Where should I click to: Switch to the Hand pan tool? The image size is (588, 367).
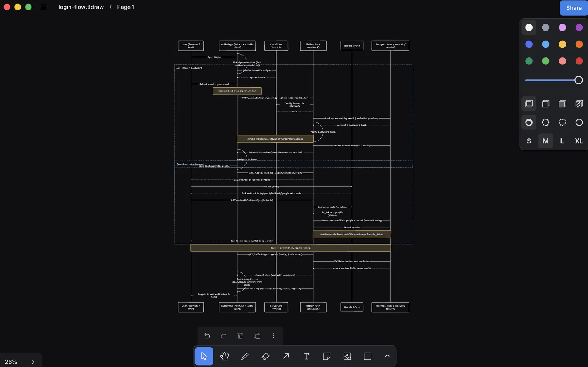pyautogui.click(x=224, y=356)
